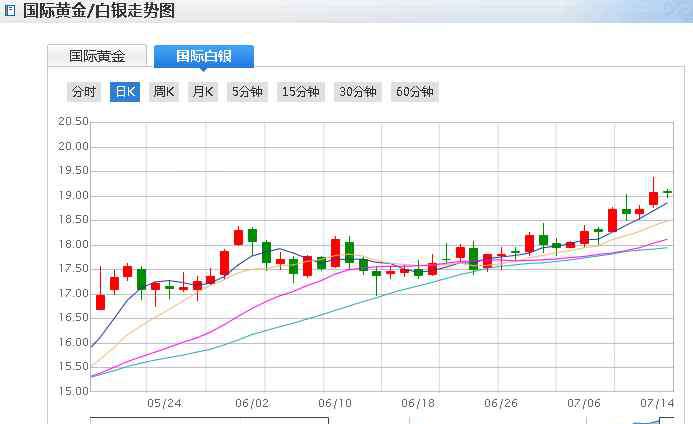Choose the 60分钟 interval

[415, 92]
